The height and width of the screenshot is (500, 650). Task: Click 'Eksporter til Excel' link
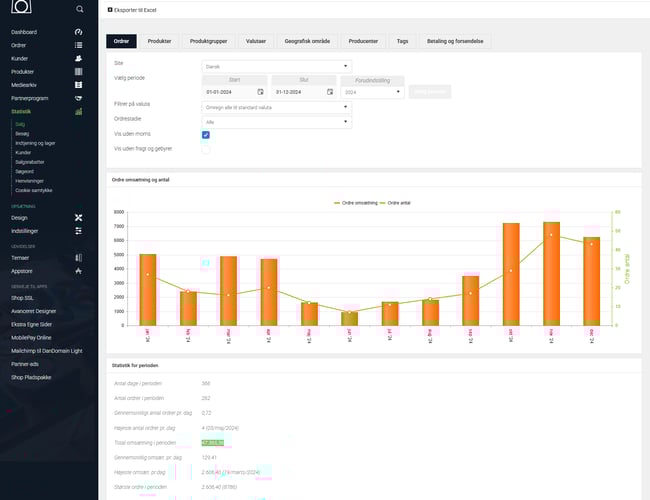pos(137,9)
